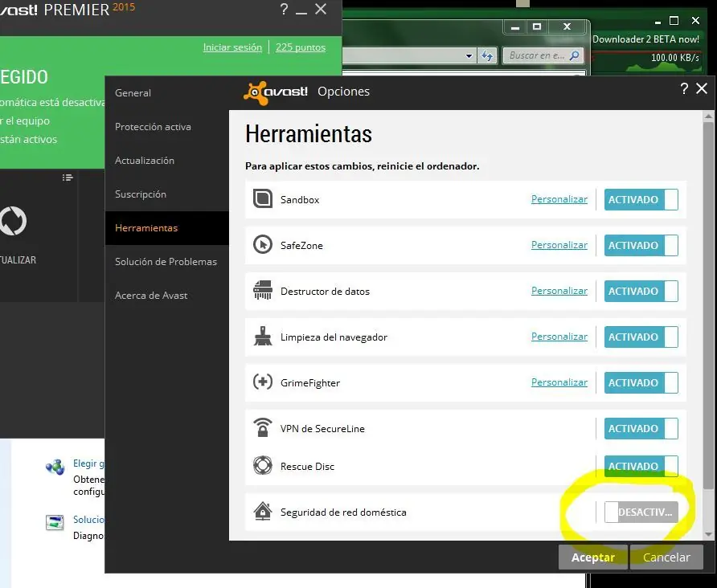The height and width of the screenshot is (588, 717).
Task: Click the Aceptar button
Action: pyautogui.click(x=593, y=557)
